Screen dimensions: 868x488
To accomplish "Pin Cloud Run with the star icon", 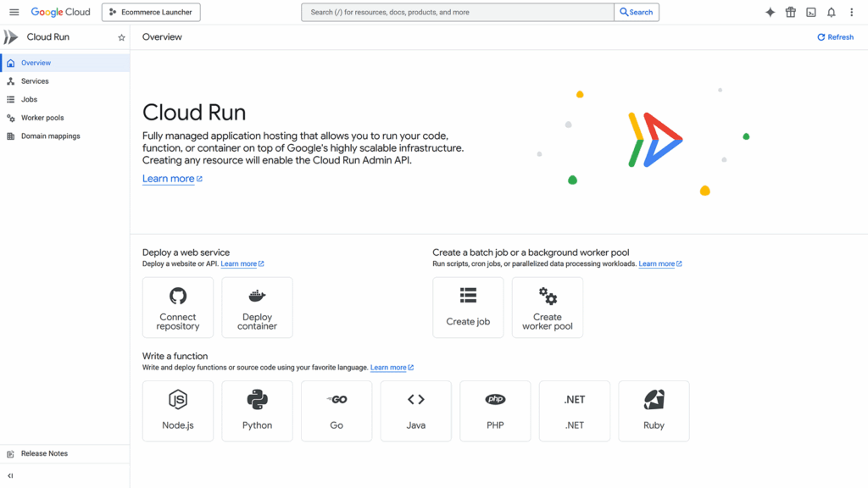I will (121, 37).
